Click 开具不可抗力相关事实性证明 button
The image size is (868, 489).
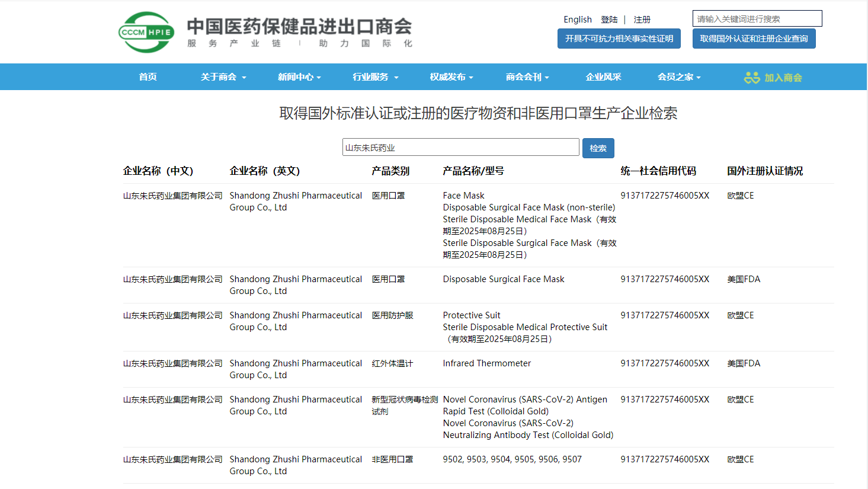[619, 39]
